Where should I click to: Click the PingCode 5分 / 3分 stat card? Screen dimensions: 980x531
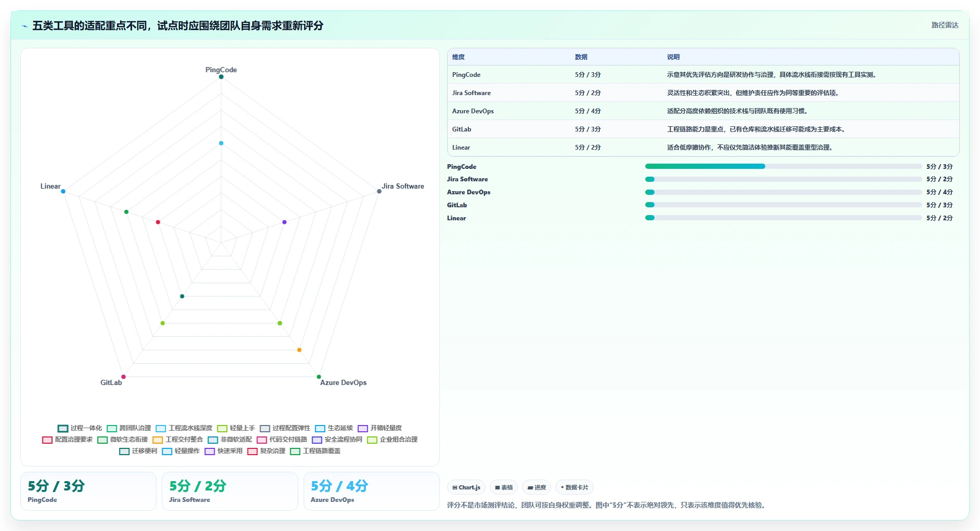coord(88,492)
